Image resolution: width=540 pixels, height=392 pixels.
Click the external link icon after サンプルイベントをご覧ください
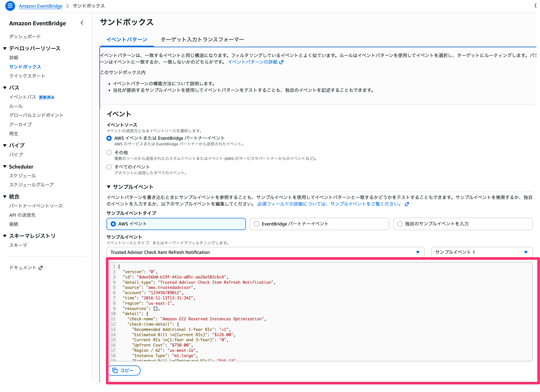point(407,204)
